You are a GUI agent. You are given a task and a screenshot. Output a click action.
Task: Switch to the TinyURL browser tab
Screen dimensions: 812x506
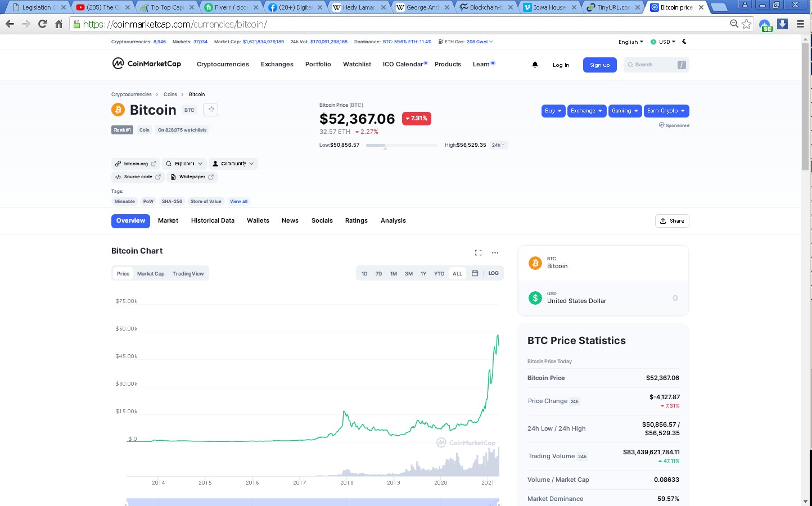(613, 7)
